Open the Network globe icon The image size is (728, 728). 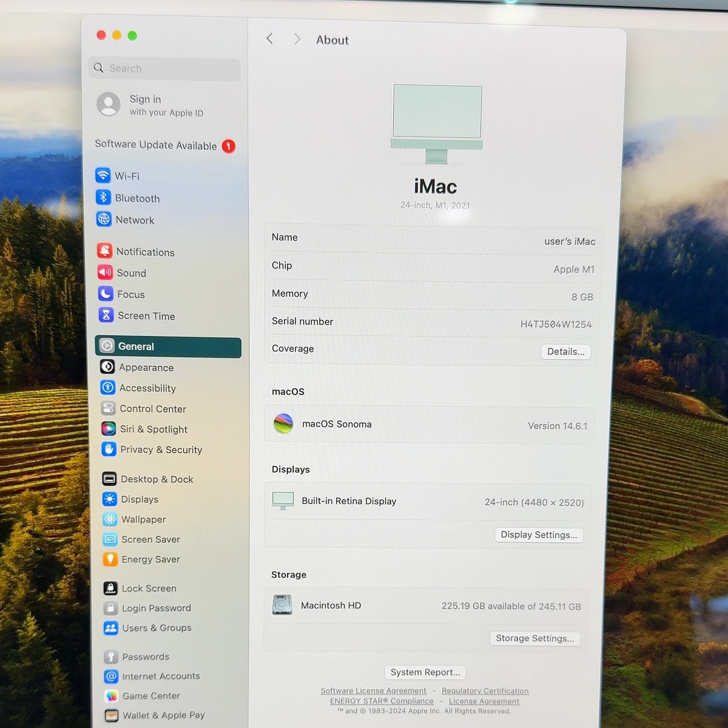tap(104, 219)
